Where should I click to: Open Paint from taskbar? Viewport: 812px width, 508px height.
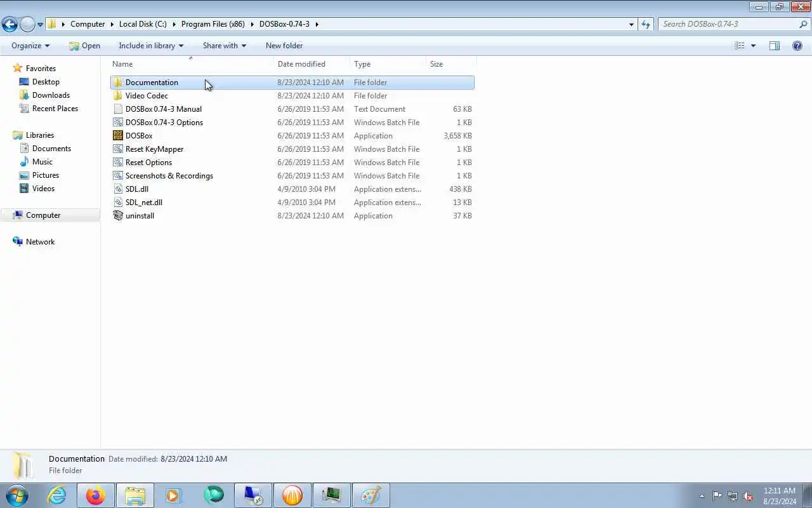coord(370,495)
